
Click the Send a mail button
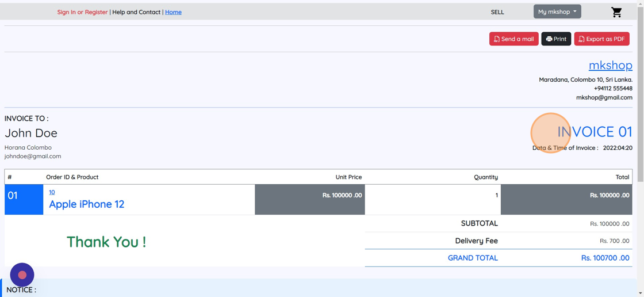(x=514, y=39)
